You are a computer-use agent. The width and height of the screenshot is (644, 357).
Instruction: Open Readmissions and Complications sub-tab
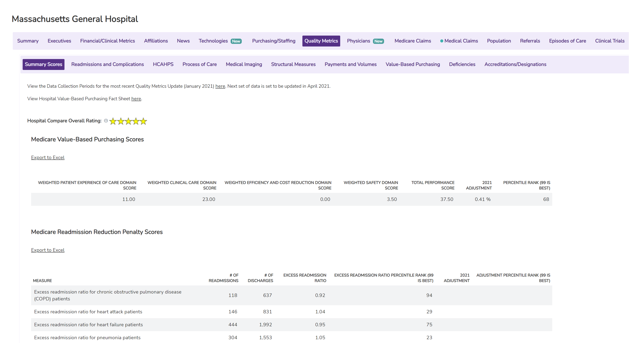[108, 64]
